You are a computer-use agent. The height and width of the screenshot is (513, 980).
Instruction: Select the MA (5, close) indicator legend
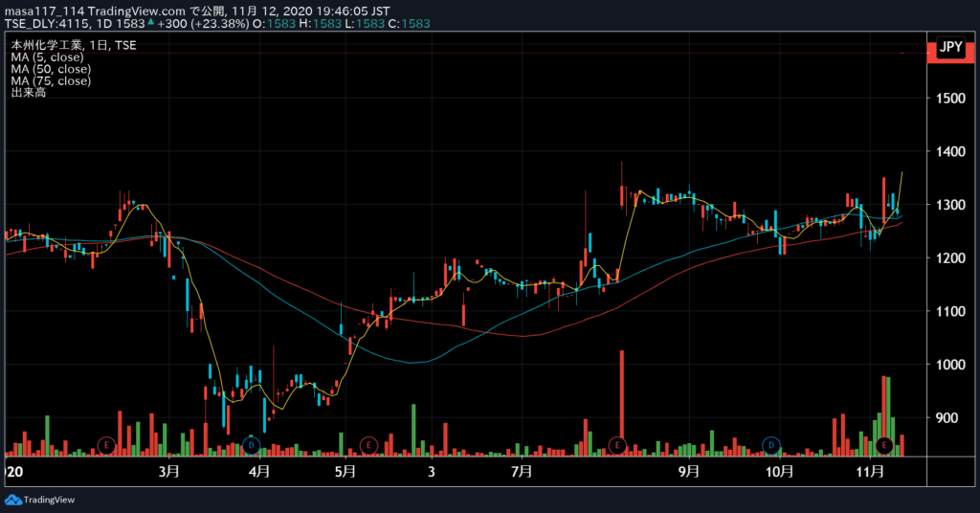click(47, 56)
